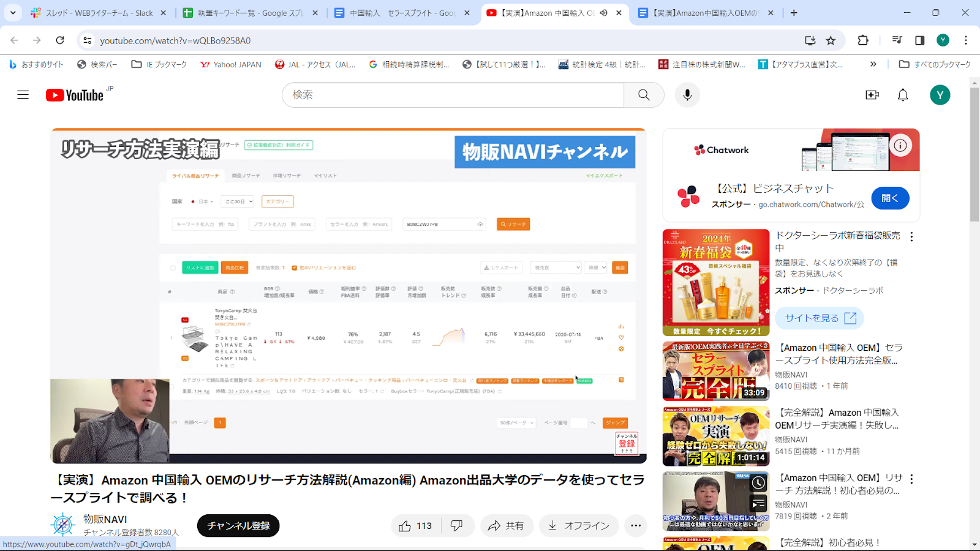
Task: Open the YouTube account avatar menu
Action: [x=940, y=95]
